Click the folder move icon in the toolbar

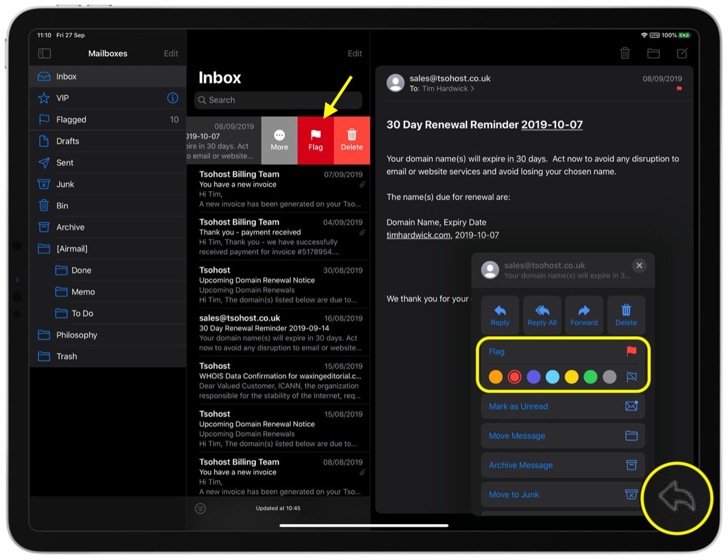pyautogui.click(x=653, y=53)
